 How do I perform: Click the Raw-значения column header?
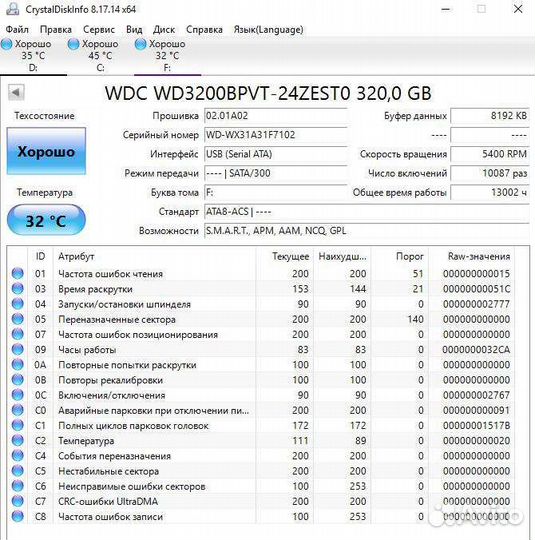(x=471, y=256)
